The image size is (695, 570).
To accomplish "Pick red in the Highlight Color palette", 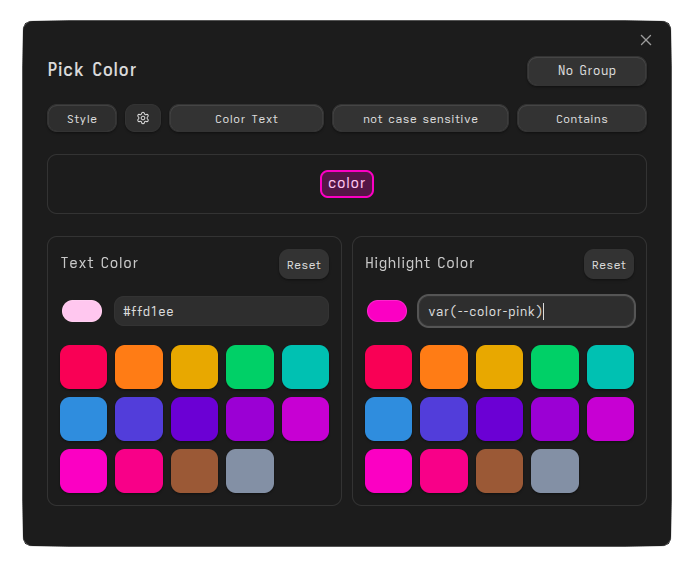I will point(389,367).
